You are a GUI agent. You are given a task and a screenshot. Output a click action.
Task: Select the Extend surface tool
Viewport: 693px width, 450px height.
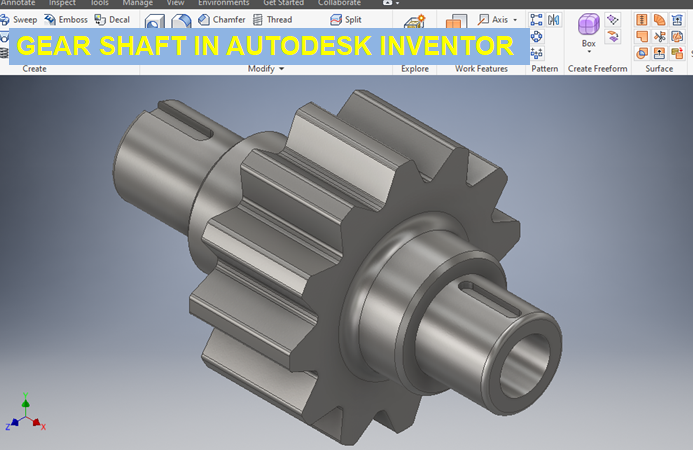coord(659,53)
